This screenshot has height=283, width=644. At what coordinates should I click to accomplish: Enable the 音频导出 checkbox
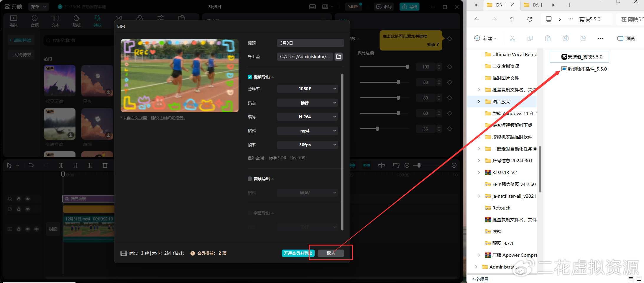point(250,179)
